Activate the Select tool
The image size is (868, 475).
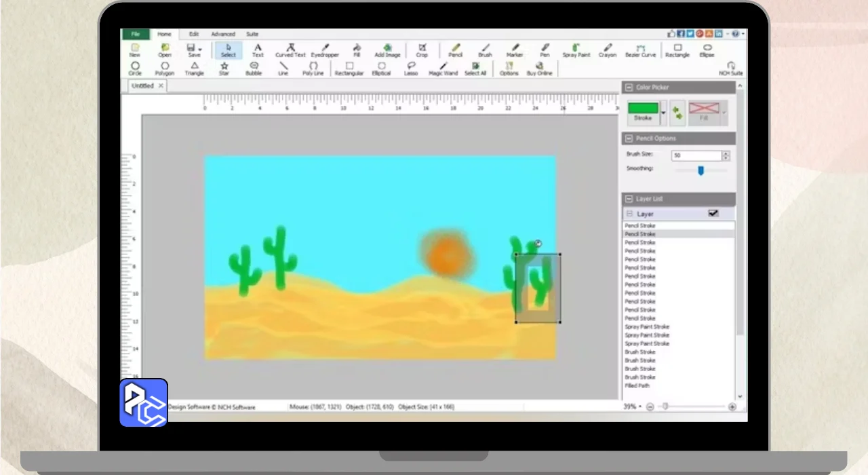[229, 50]
